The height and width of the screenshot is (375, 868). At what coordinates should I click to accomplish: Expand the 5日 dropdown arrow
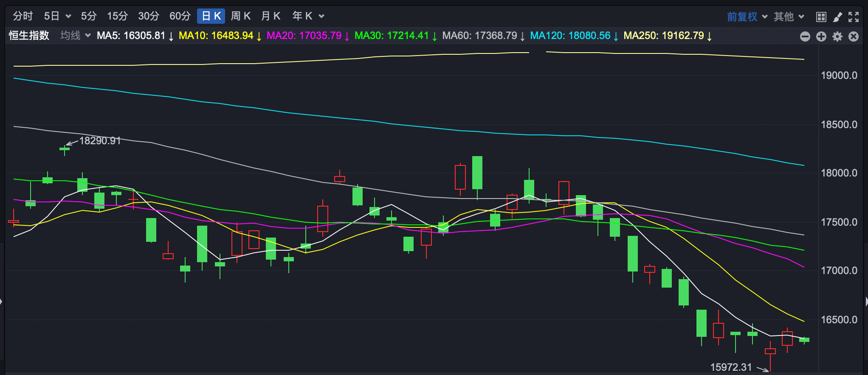point(68,17)
